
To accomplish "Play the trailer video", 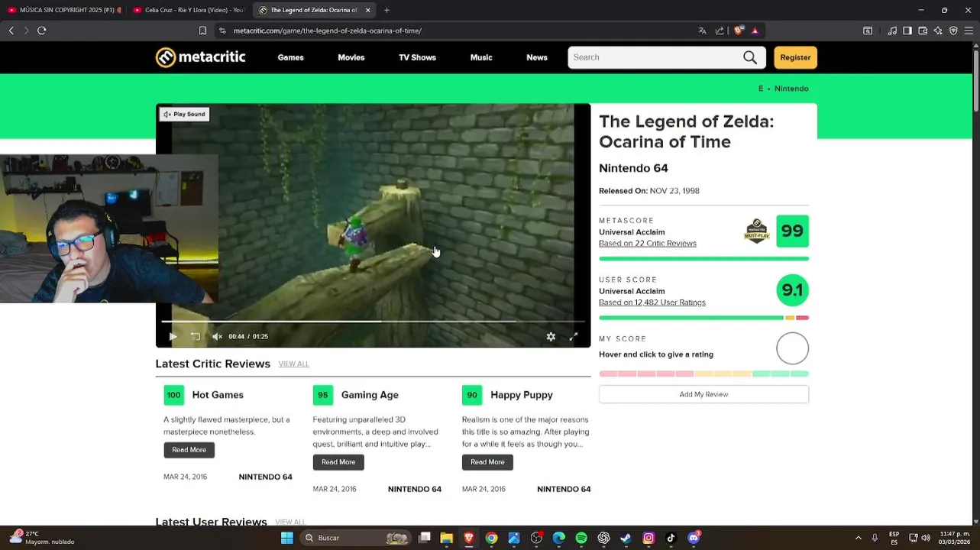I will 173,336.
